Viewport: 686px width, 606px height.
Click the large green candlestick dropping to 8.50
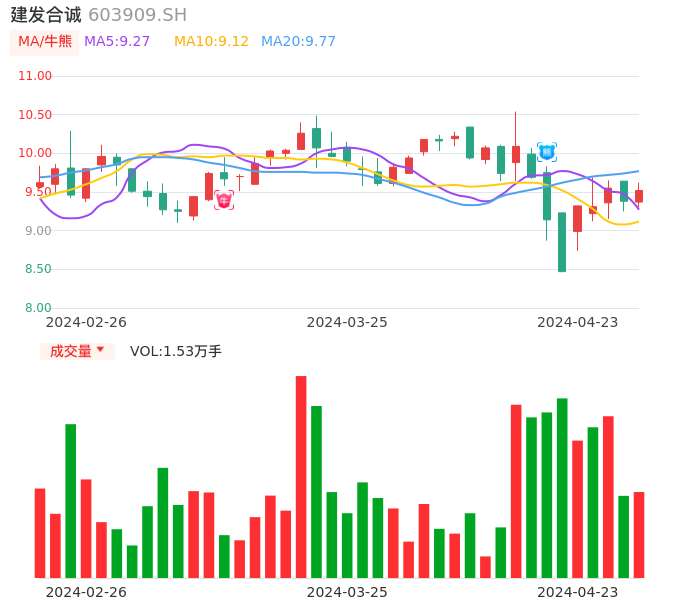click(x=562, y=242)
